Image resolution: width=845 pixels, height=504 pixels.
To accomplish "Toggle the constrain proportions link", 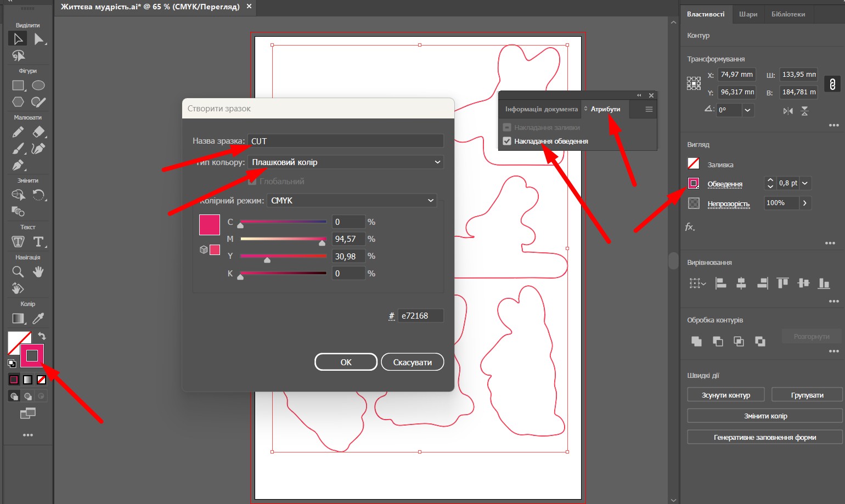I will (832, 84).
